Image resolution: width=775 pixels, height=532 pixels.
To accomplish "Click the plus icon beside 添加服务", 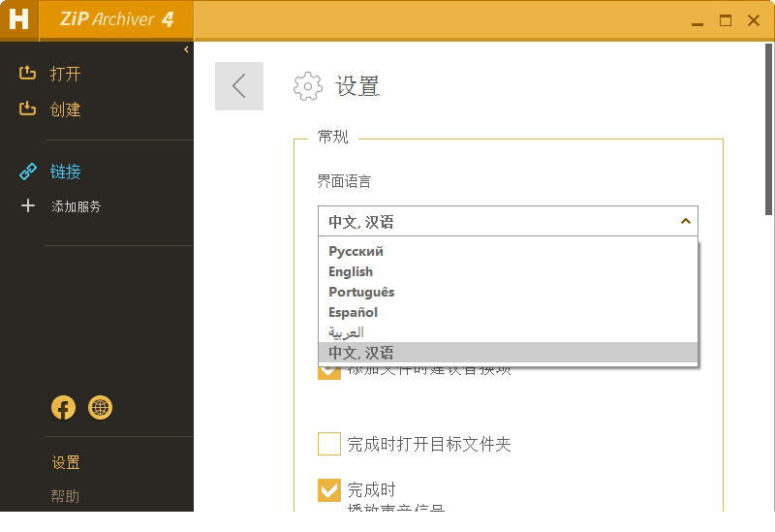I will 28,205.
